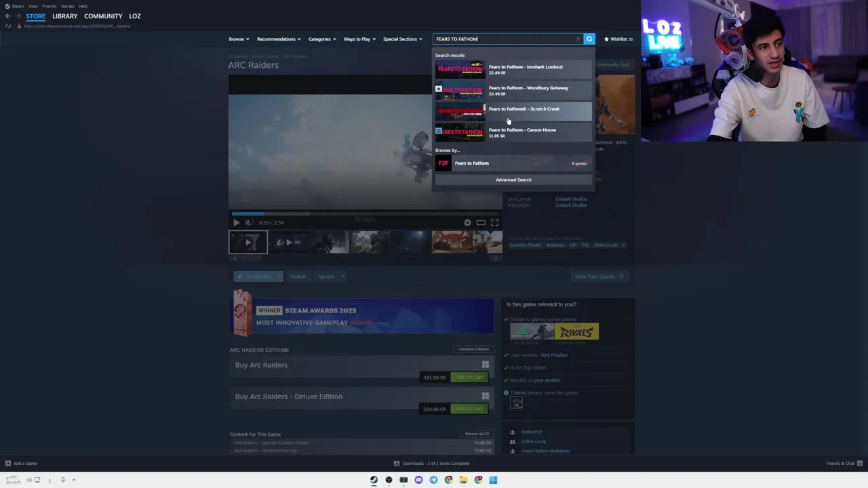Open File Explorer from the taskbar

(463, 480)
